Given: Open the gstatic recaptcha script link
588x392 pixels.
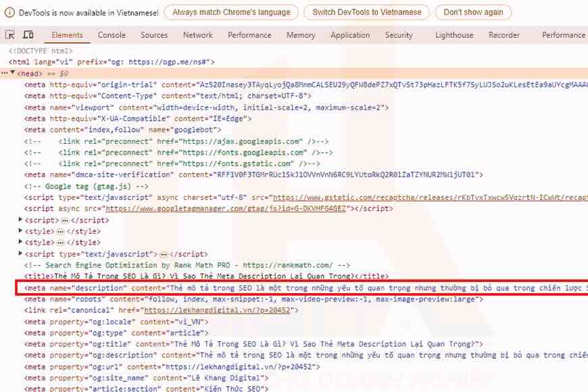Looking at the screenshot, I should 430,197.
